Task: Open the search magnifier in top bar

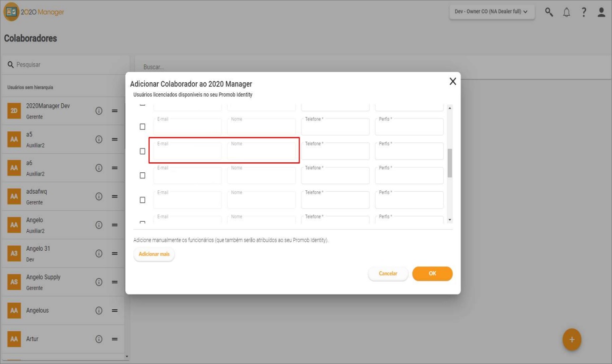Action: click(x=549, y=11)
